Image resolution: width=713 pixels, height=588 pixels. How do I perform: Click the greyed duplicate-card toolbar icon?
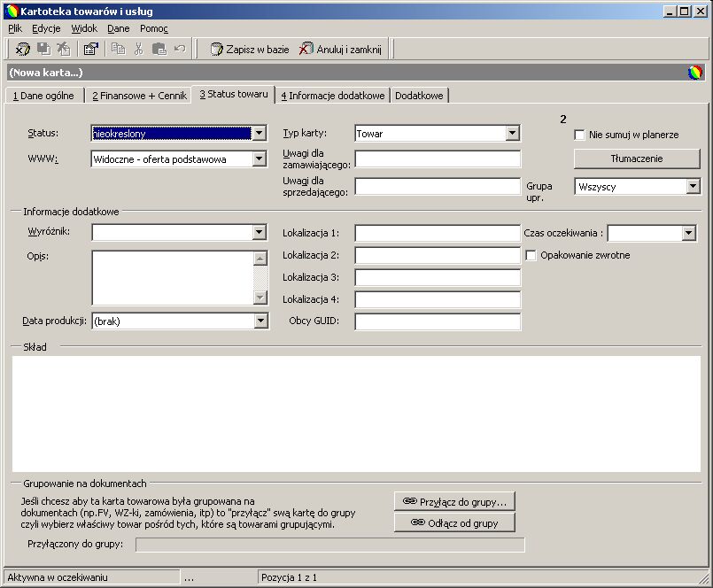pyautogui.click(x=43, y=49)
